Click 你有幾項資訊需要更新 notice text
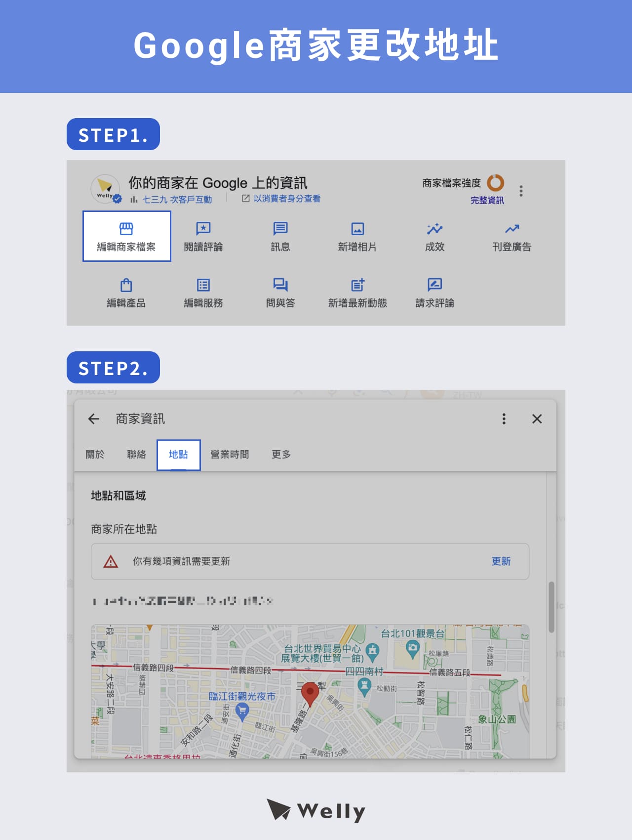 pos(181,561)
